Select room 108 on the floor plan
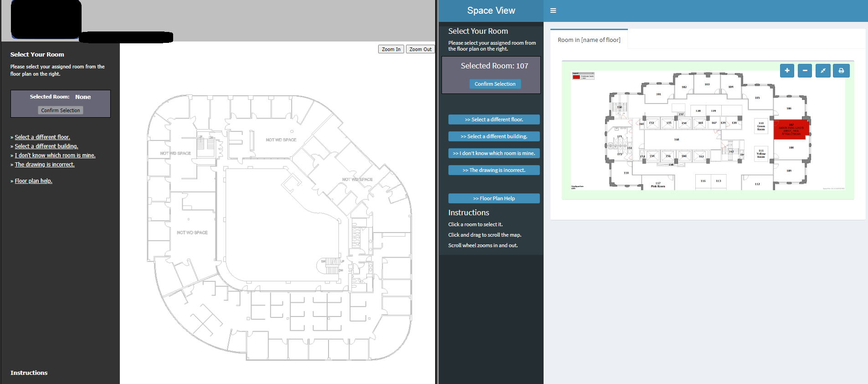The image size is (868, 384). pyautogui.click(x=791, y=148)
